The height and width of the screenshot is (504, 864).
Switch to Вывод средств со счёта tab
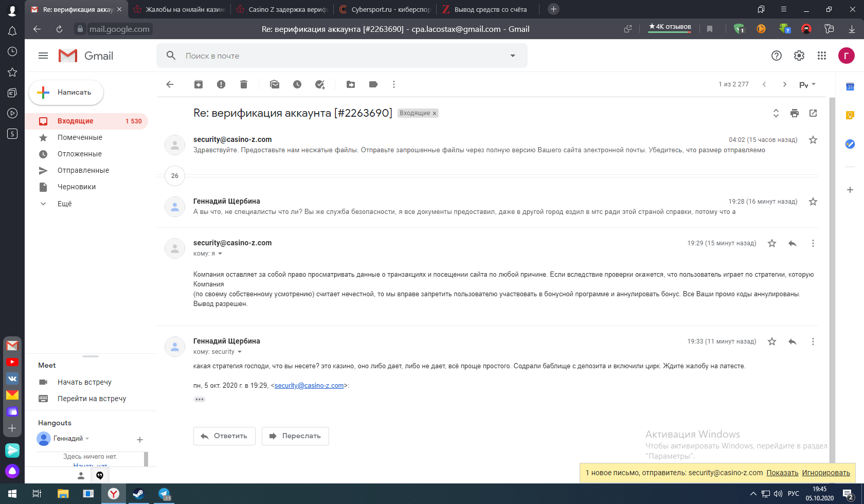pos(488,9)
